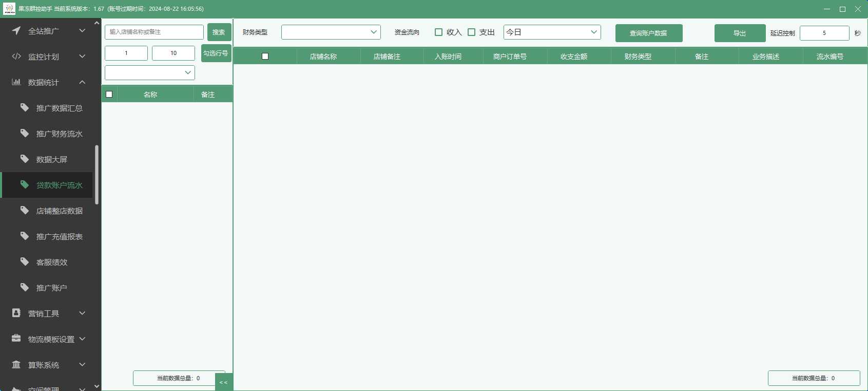Expand the 全站推广 menu chevron
Viewport: 868px width, 391px height.
[x=82, y=31]
